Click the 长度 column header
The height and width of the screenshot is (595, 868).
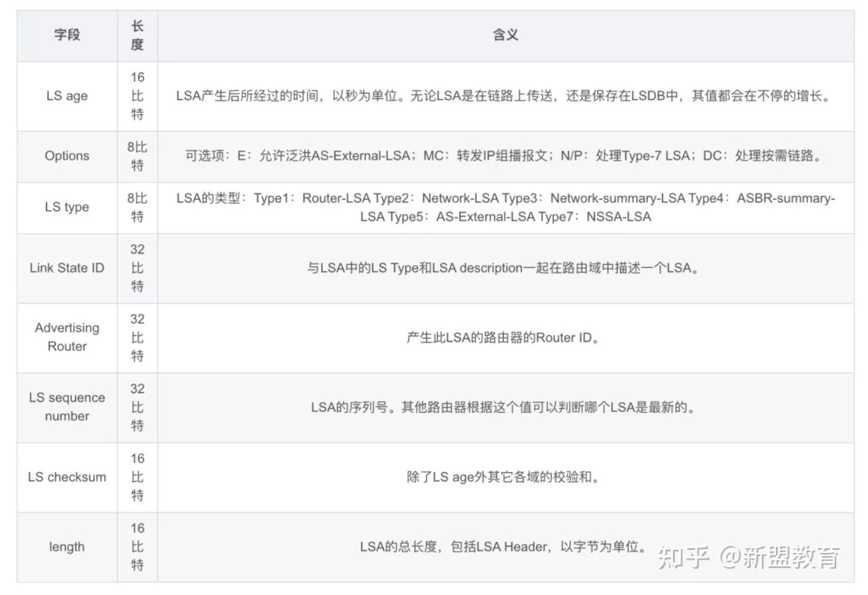tap(137, 35)
